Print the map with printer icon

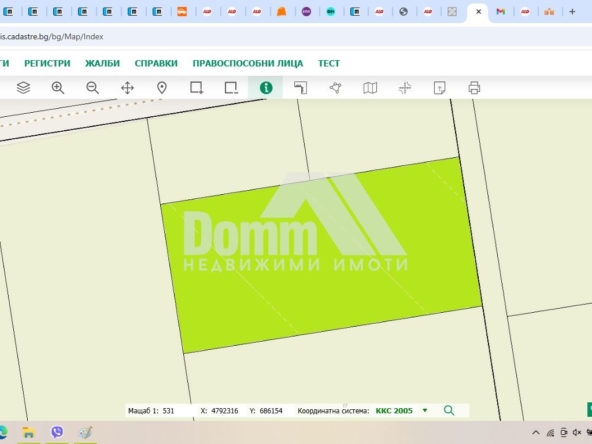[474, 88]
